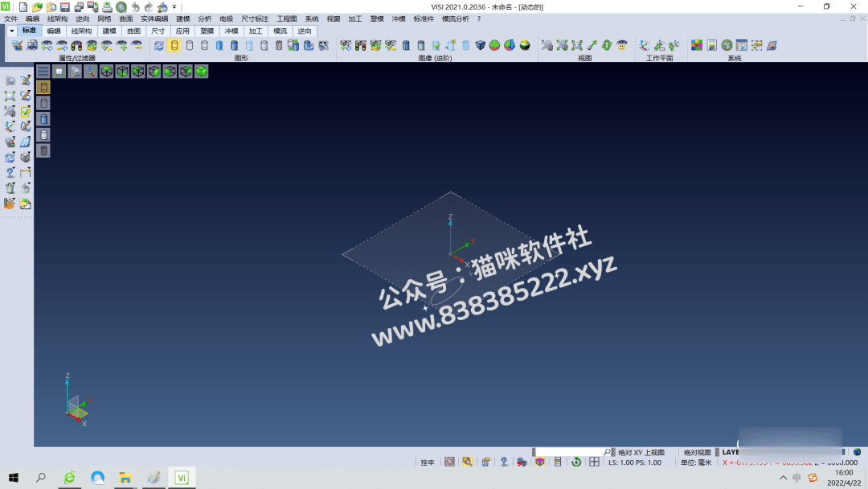Screen dimensions: 868x489
Task: Click the 控牢 status bar button
Action: (x=428, y=462)
